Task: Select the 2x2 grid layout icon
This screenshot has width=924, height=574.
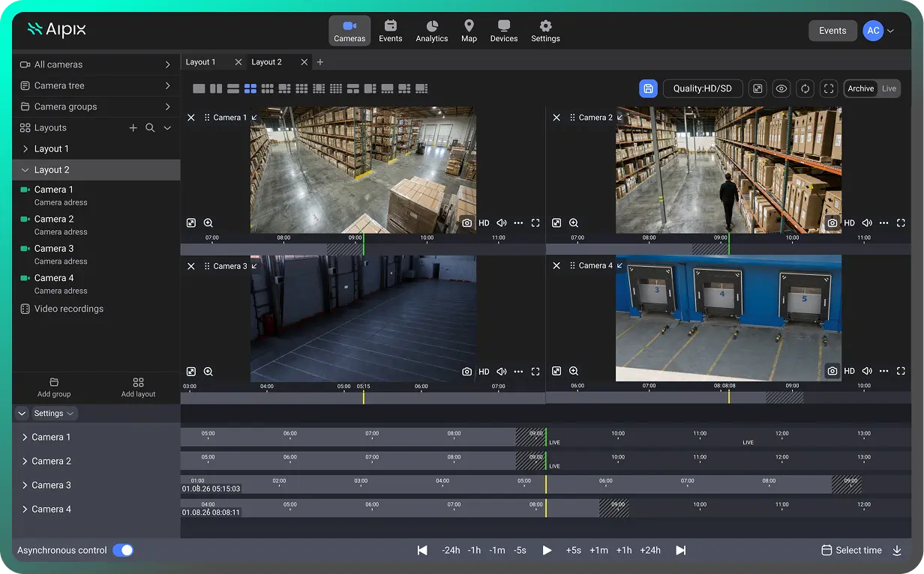Action: (250, 88)
